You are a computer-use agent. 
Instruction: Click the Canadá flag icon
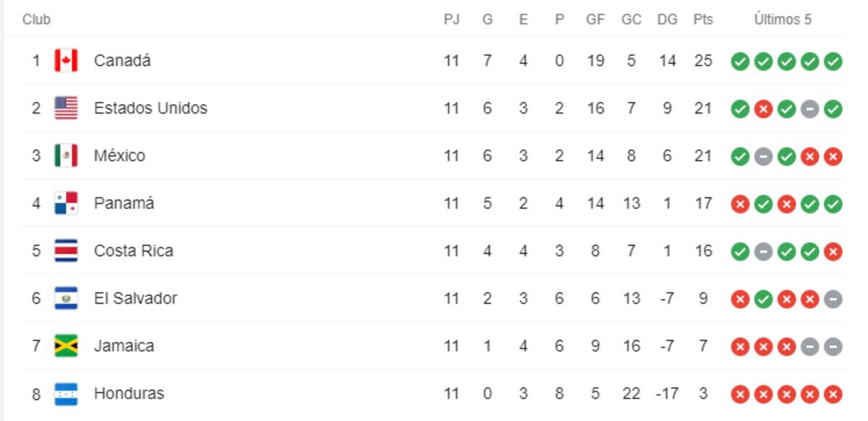(66, 61)
